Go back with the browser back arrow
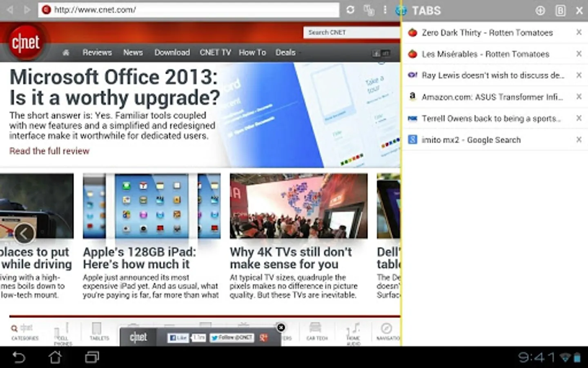588x368 pixels. [x=10, y=10]
